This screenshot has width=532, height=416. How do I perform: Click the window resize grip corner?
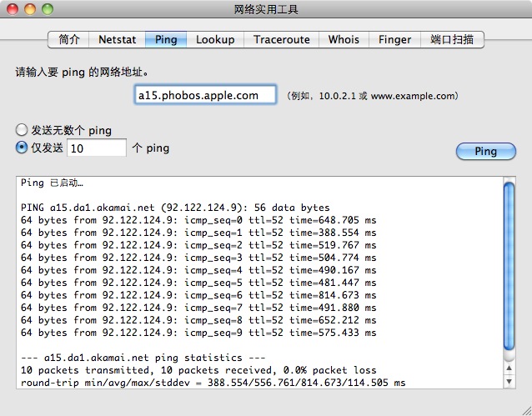(x=526, y=410)
